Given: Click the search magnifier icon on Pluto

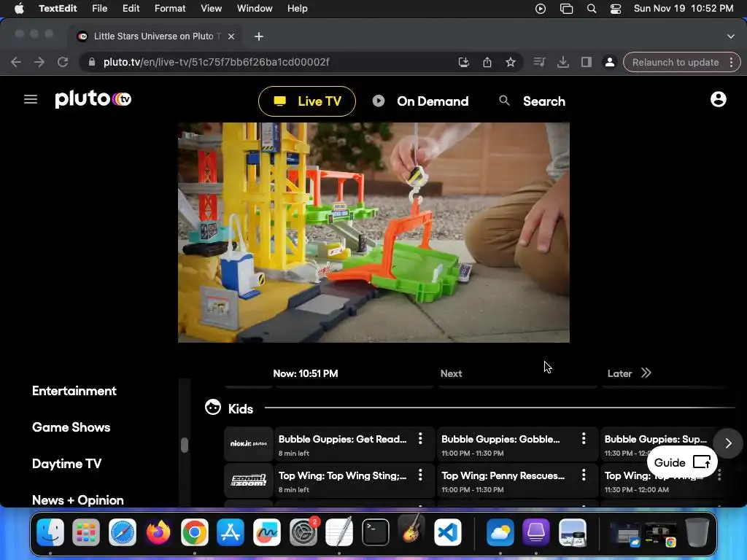Looking at the screenshot, I should click(504, 101).
